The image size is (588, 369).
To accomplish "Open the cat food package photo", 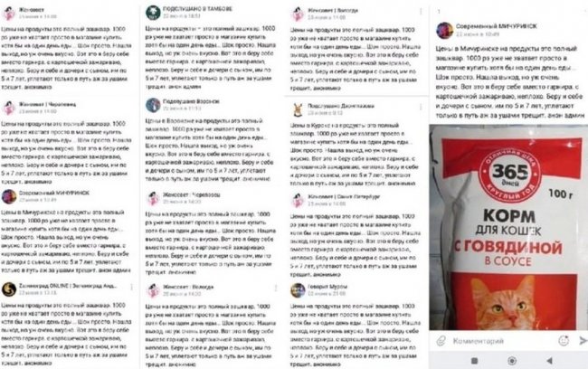I will (508, 227).
